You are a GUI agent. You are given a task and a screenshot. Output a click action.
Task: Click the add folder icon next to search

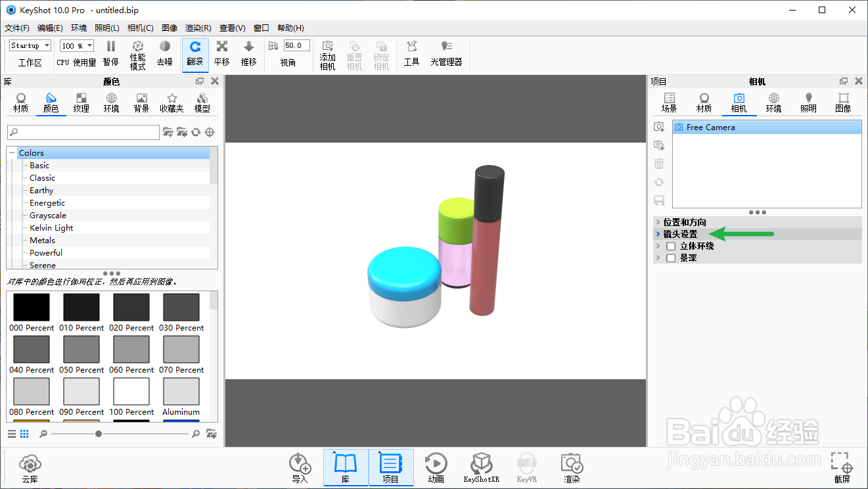point(168,132)
